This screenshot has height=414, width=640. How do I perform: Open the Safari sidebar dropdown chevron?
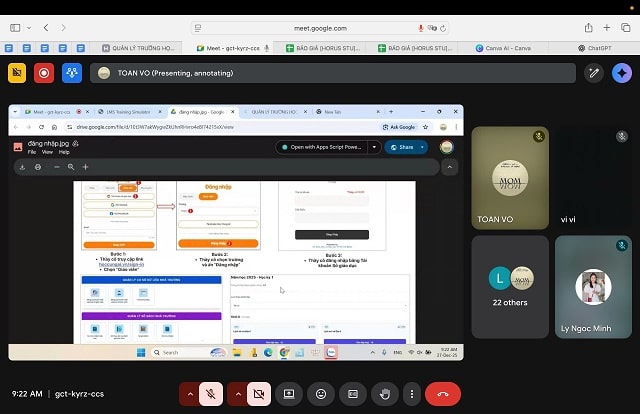(31, 27)
